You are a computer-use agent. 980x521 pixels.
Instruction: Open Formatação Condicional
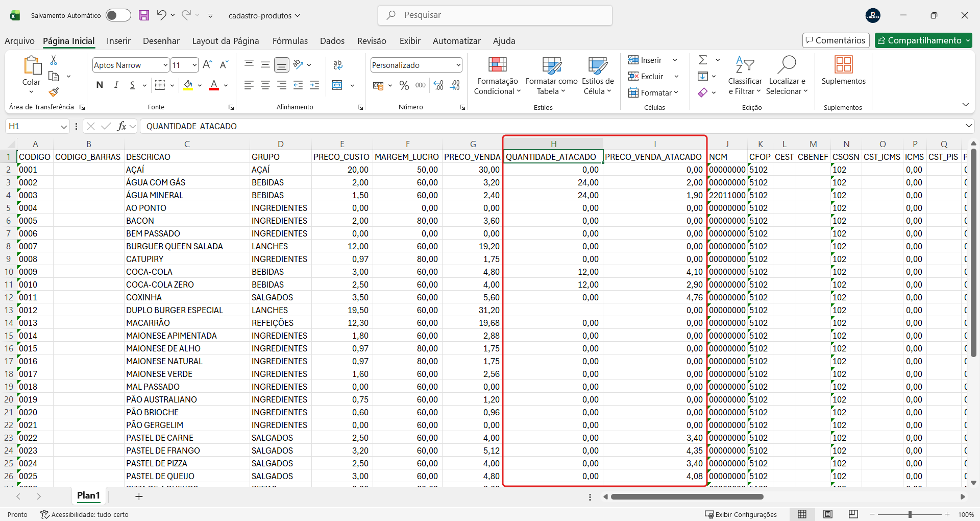(497, 76)
